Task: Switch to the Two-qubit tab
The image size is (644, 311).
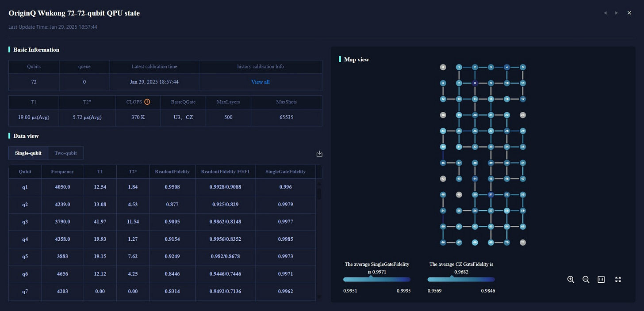Action: tap(65, 153)
